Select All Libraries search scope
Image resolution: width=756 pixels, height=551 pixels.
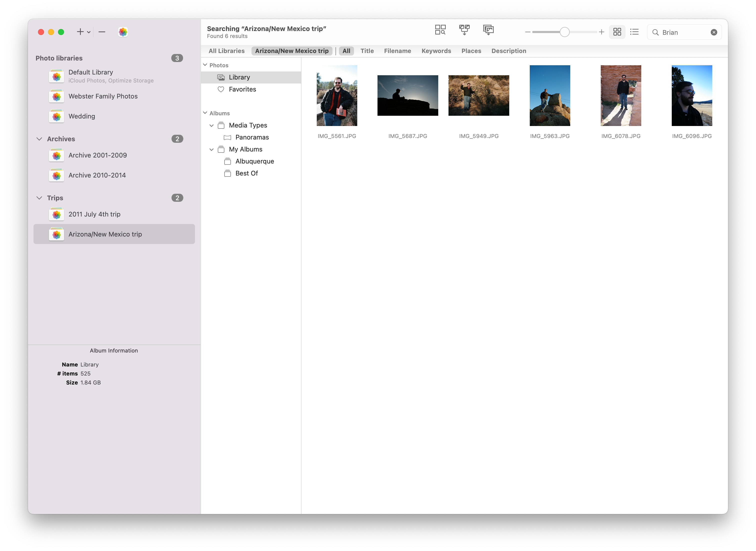(226, 51)
